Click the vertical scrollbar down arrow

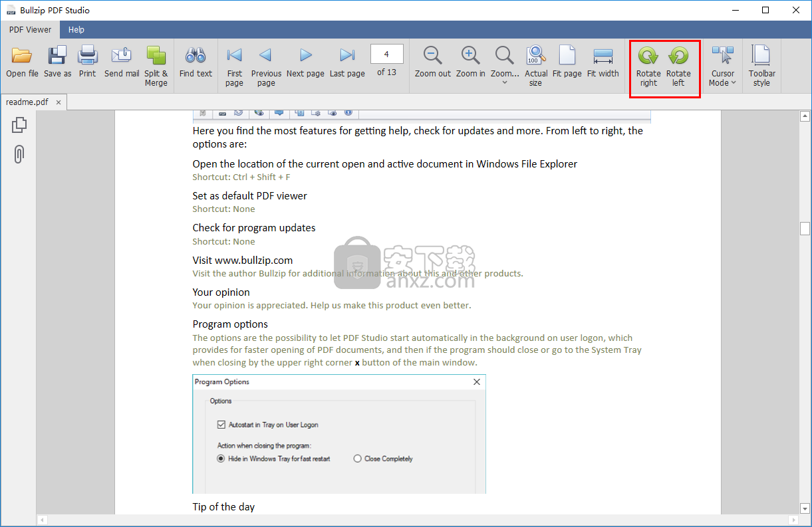tap(805, 508)
